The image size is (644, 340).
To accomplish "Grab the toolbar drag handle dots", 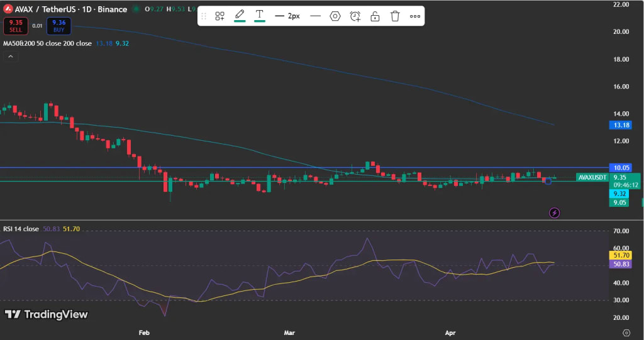I will tap(204, 16).
